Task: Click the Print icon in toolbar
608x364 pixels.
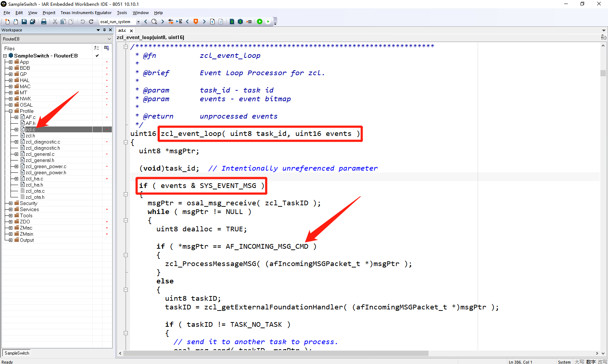Action: (44, 22)
